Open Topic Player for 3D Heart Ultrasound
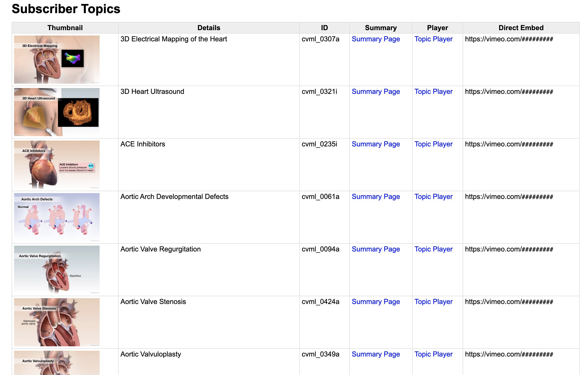Viewport: 588px width, 375px height. [x=433, y=92]
